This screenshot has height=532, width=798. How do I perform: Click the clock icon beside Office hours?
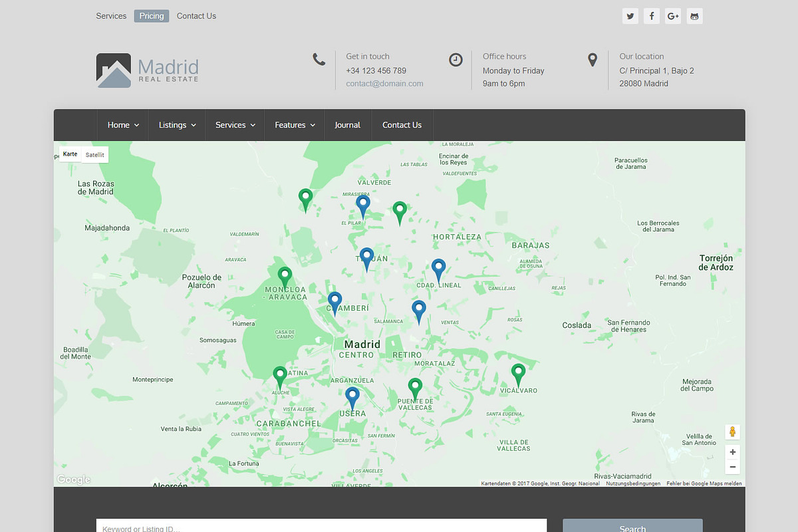pos(456,60)
